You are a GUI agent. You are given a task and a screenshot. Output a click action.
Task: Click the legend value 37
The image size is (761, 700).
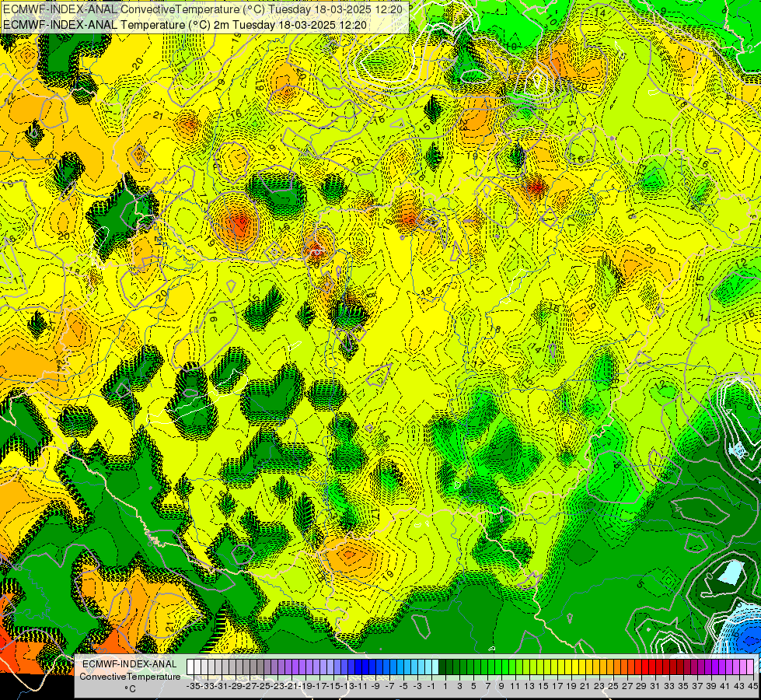tap(697, 687)
